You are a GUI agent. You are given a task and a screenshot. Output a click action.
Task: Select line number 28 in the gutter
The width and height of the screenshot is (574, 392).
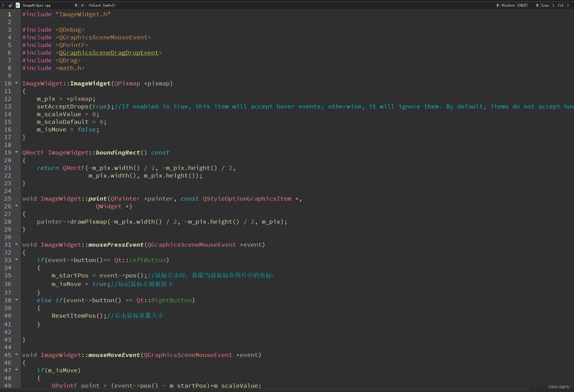click(8, 221)
